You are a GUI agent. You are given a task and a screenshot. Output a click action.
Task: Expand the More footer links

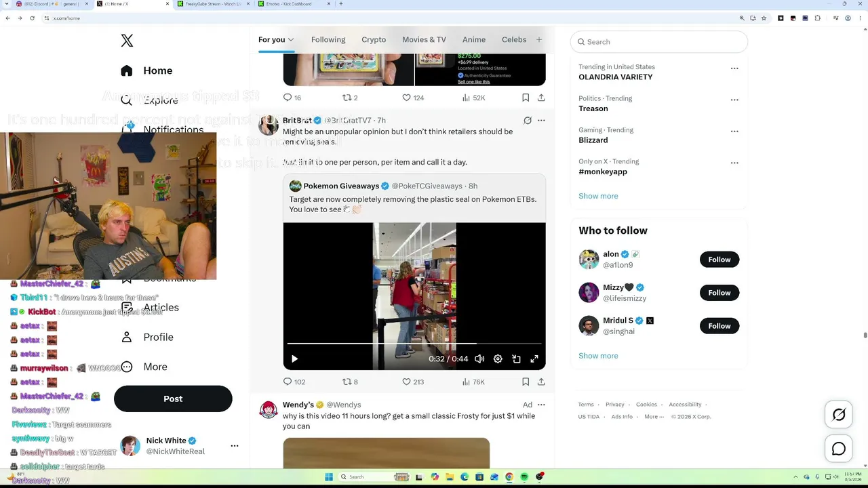654,417
